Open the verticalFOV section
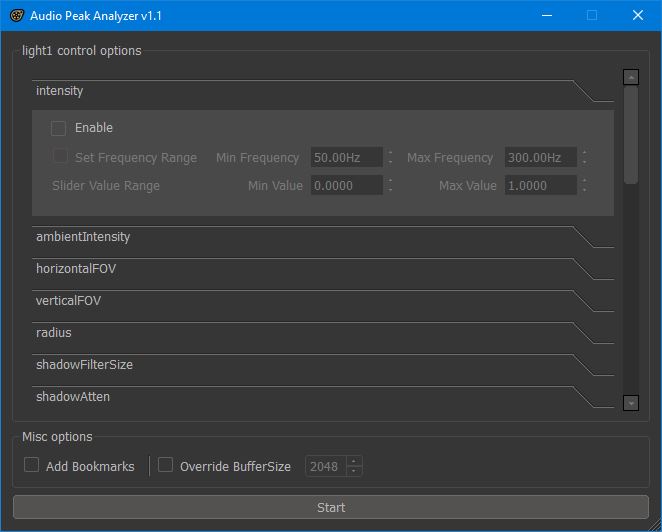 click(x=300, y=301)
